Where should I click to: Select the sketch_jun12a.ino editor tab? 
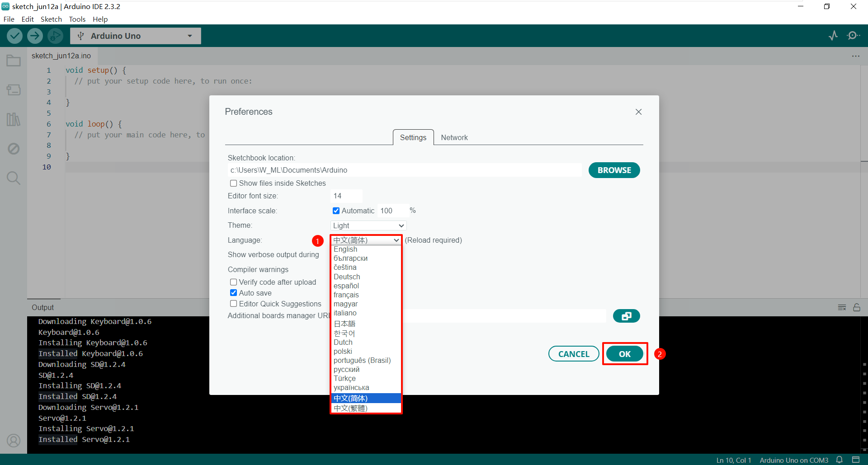[x=61, y=56]
